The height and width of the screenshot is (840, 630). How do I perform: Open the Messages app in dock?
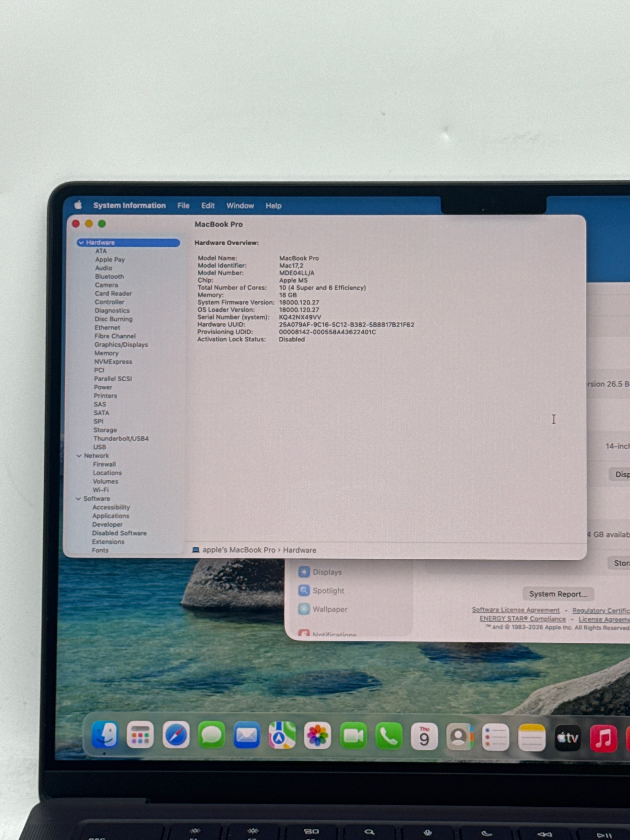211,735
